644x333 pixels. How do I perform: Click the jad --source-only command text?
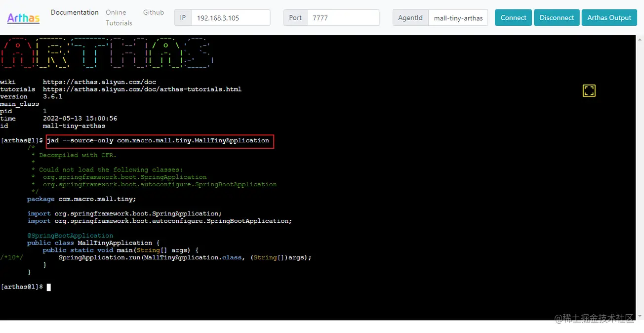coord(158,141)
